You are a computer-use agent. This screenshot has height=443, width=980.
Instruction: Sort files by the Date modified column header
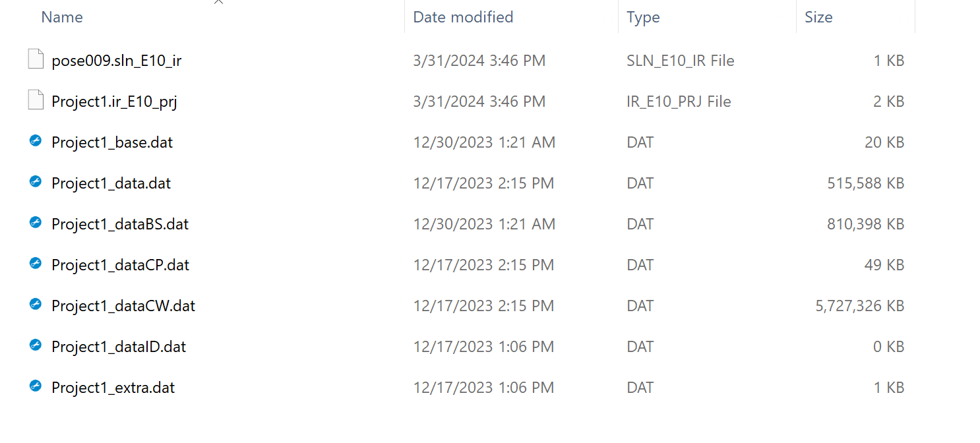tap(463, 17)
